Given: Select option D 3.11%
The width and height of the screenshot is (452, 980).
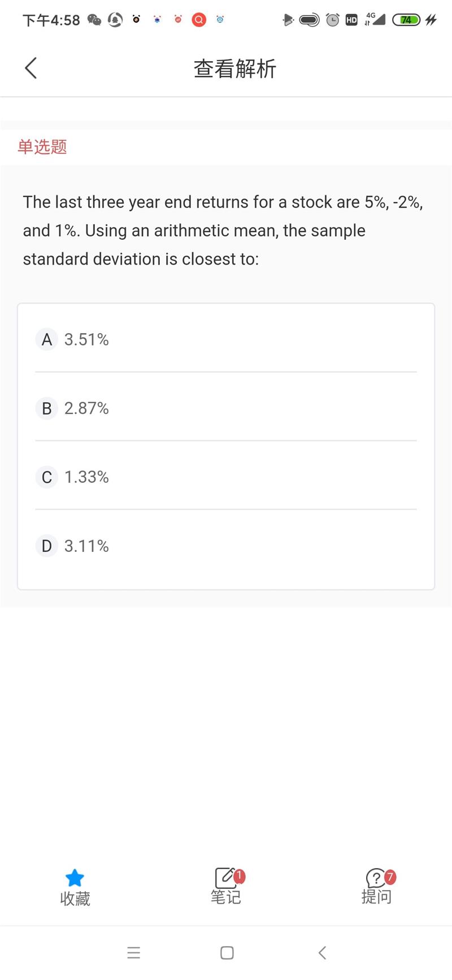Looking at the screenshot, I should point(226,546).
